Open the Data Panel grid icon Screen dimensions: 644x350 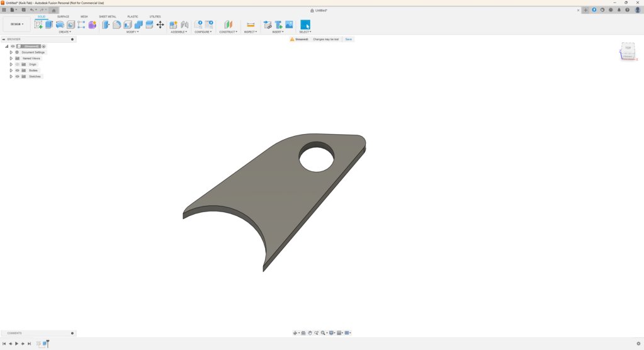(4, 10)
